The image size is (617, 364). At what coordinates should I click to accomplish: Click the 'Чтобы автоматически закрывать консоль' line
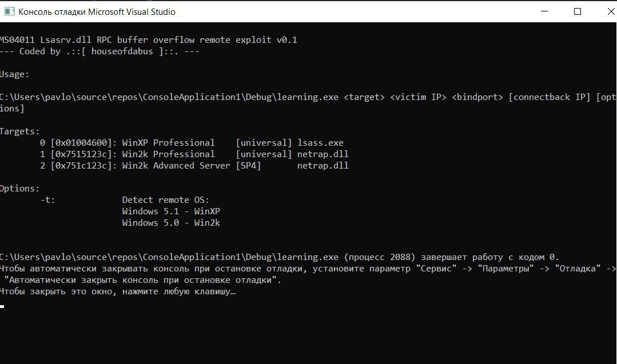pos(309,269)
